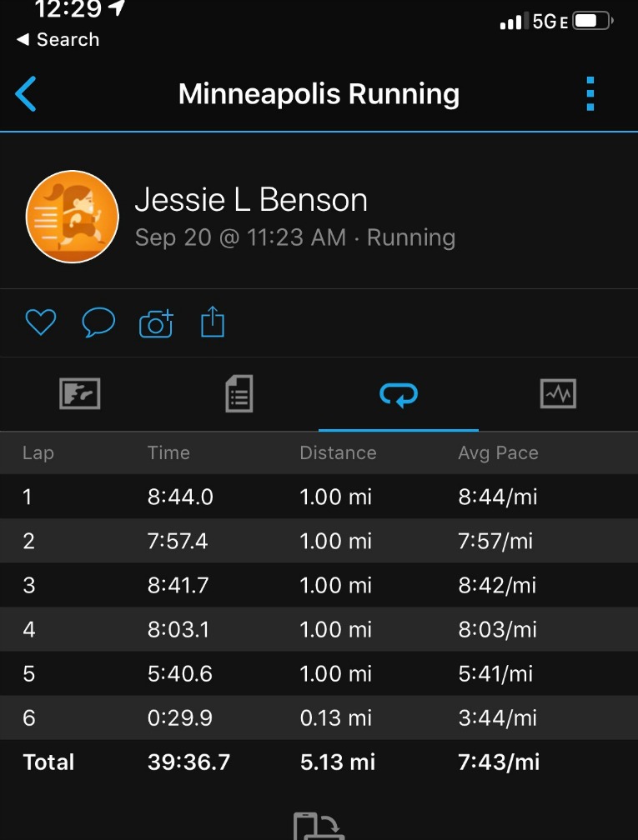This screenshot has width=638, height=840.
Task: Add a photo with camera icon
Action: pyautogui.click(x=156, y=322)
